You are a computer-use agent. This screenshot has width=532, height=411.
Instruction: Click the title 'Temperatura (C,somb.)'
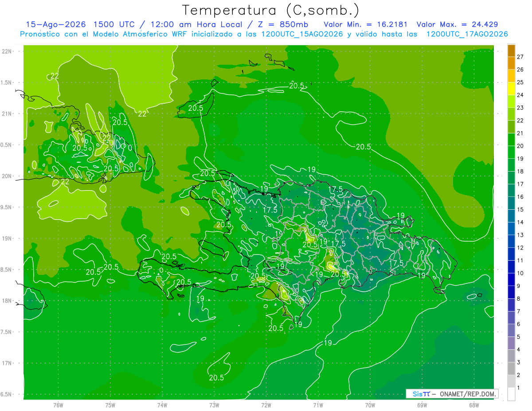click(271, 10)
